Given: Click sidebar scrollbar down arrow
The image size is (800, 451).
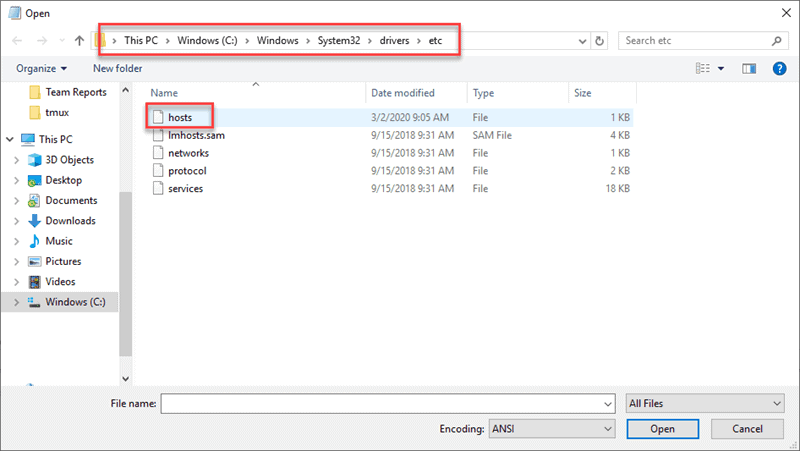Looking at the screenshot, I should click(x=126, y=379).
